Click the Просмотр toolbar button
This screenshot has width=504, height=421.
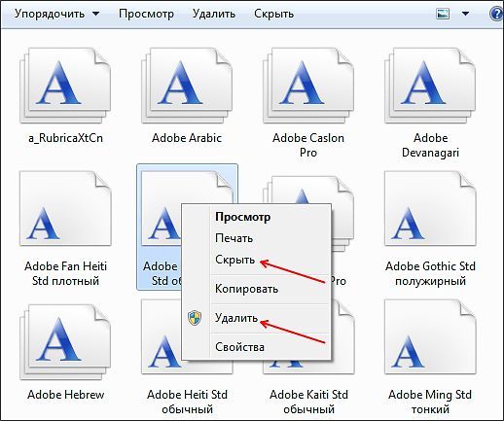pos(146,14)
